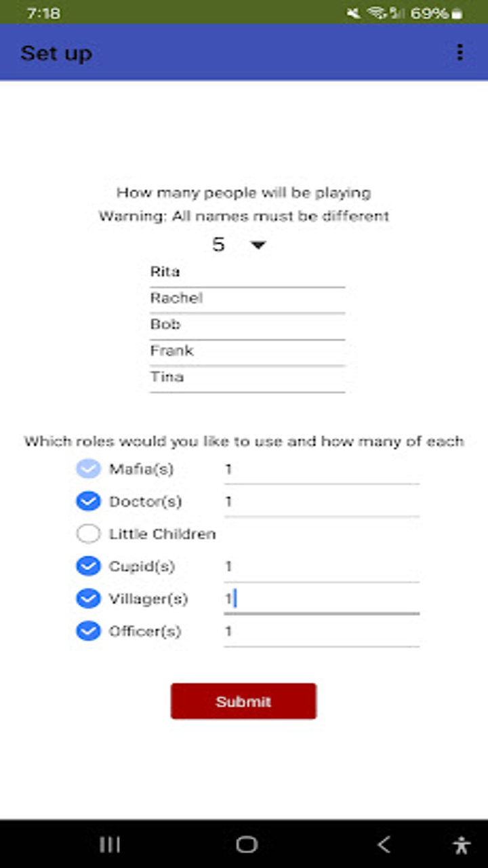This screenshot has width=488, height=868.
Task: Open the three-dot overflow menu
Action: (x=460, y=52)
